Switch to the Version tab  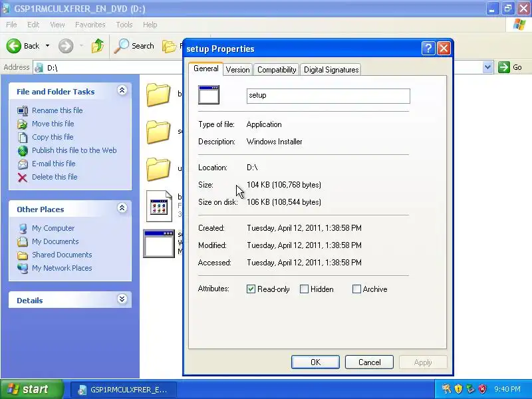coord(237,70)
